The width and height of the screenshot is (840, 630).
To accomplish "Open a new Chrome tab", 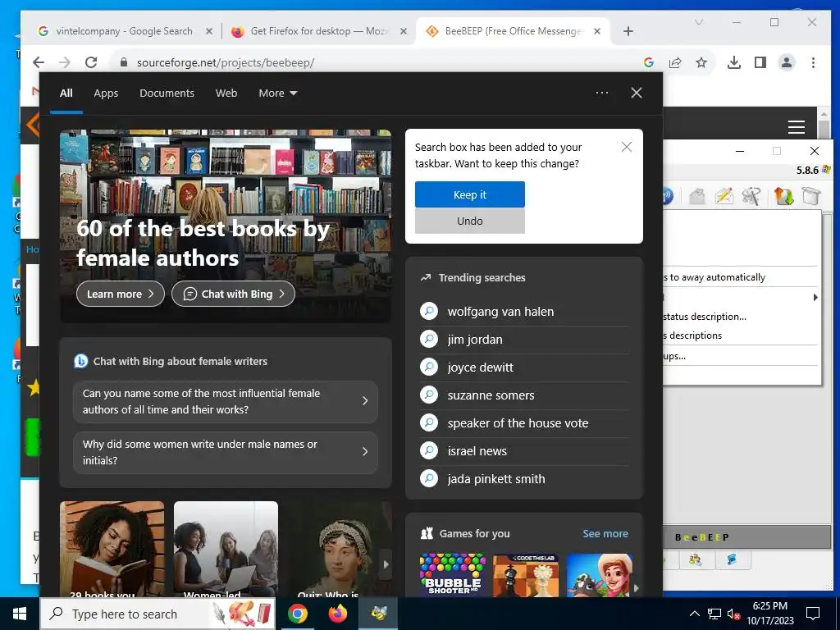I will coord(628,31).
